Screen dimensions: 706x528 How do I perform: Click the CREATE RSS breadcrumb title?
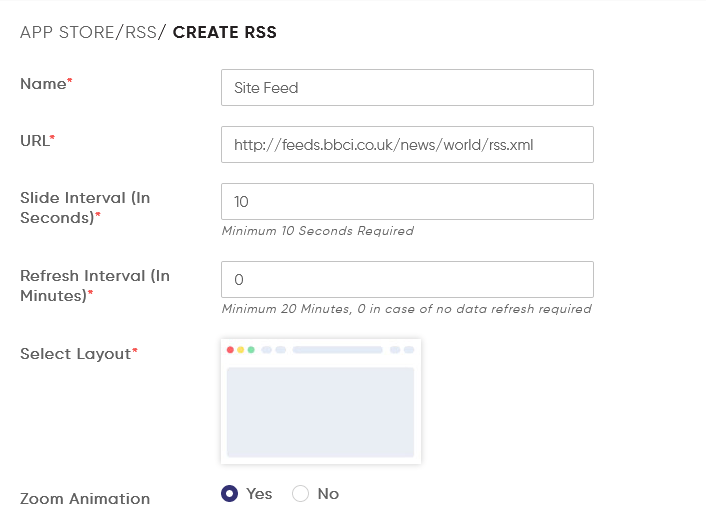pyautogui.click(x=225, y=33)
